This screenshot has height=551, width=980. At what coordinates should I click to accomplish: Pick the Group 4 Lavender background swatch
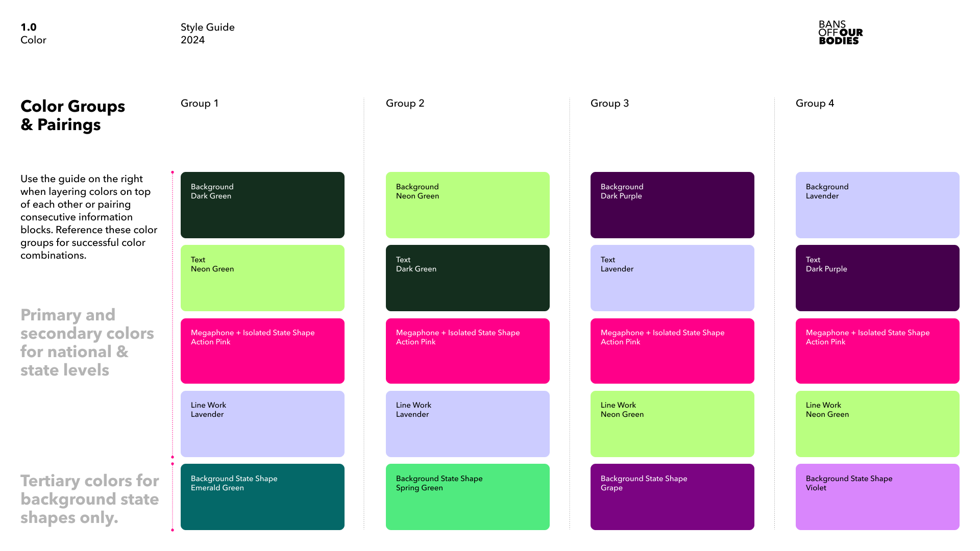(877, 205)
